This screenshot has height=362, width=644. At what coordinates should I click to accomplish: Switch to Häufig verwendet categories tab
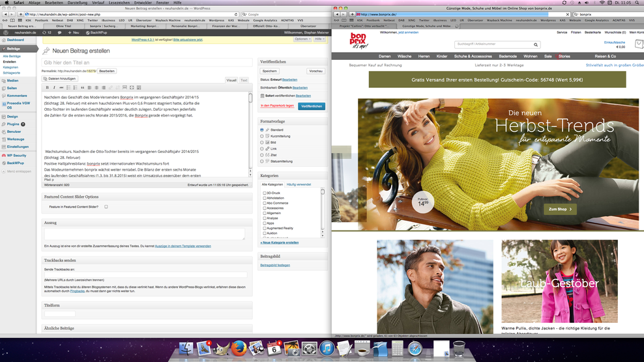pyautogui.click(x=299, y=184)
